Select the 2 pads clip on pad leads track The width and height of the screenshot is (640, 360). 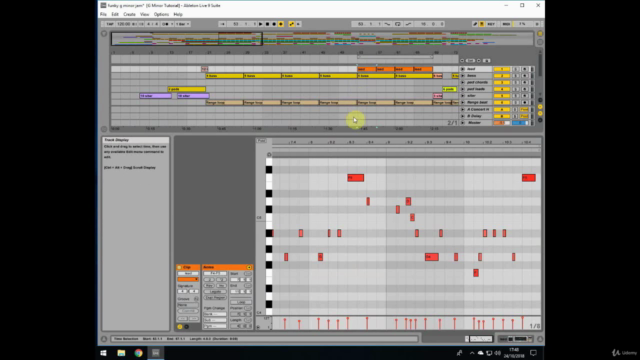coord(187,89)
